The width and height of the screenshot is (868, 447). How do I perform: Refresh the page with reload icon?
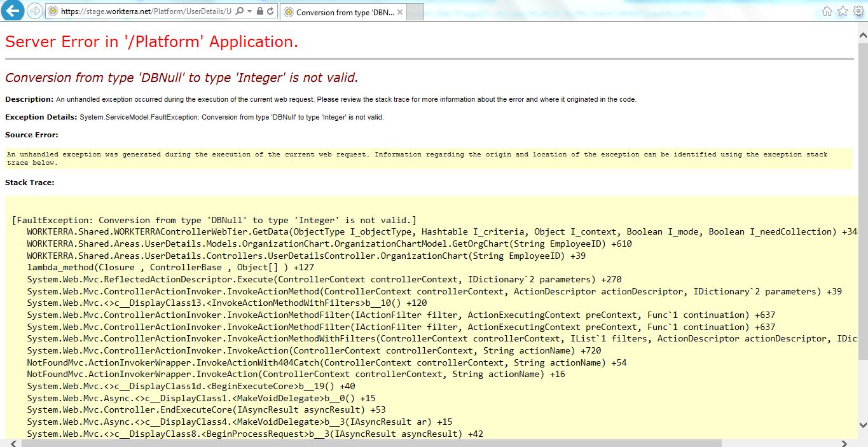[270, 11]
